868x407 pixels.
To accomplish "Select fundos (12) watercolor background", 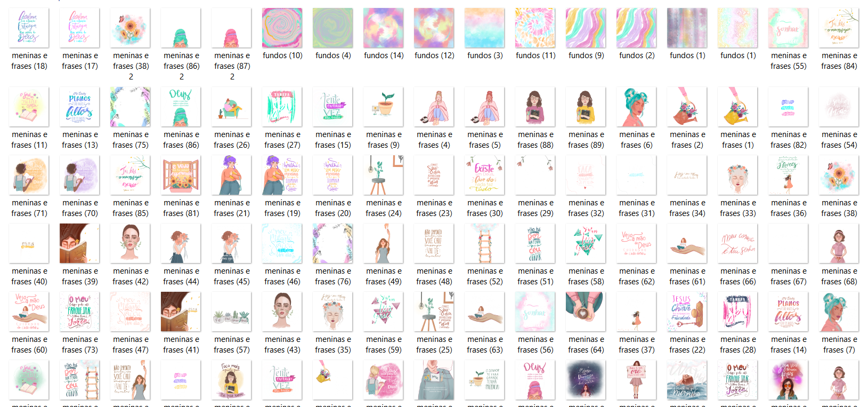I will (x=434, y=28).
